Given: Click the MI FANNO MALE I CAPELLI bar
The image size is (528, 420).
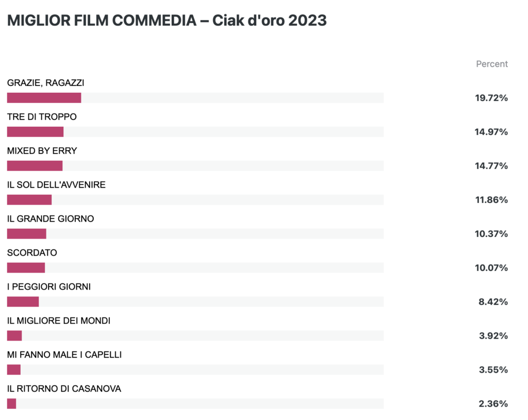Looking at the screenshot, I should [195, 369].
